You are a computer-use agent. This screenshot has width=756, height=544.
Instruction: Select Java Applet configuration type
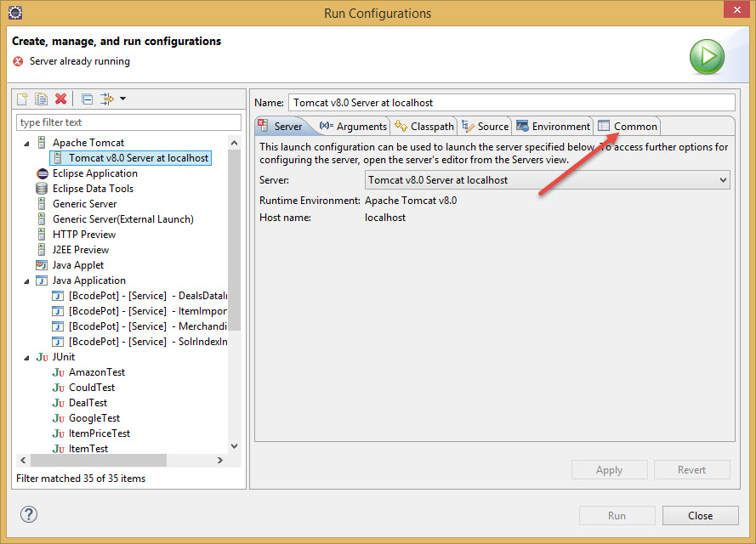(x=78, y=265)
